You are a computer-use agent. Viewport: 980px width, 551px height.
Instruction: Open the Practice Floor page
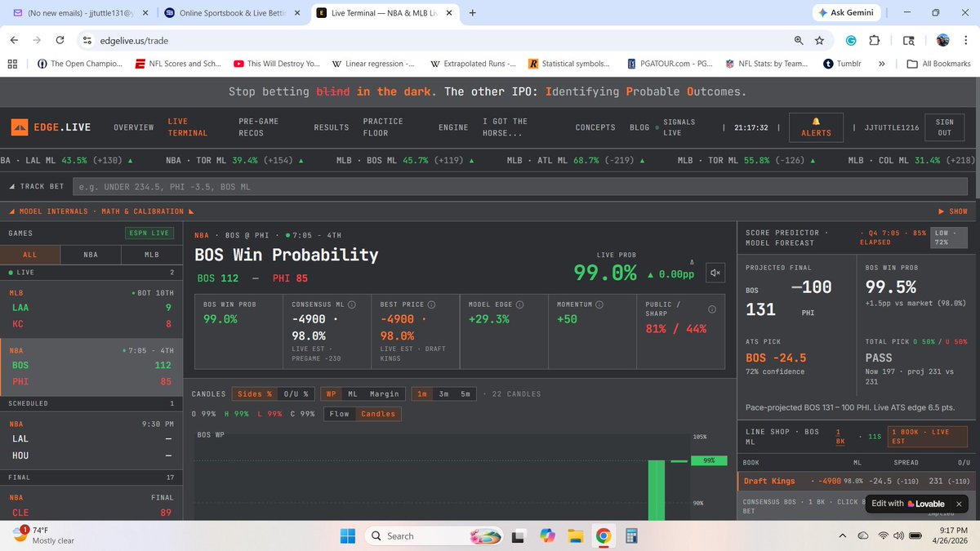coord(383,127)
